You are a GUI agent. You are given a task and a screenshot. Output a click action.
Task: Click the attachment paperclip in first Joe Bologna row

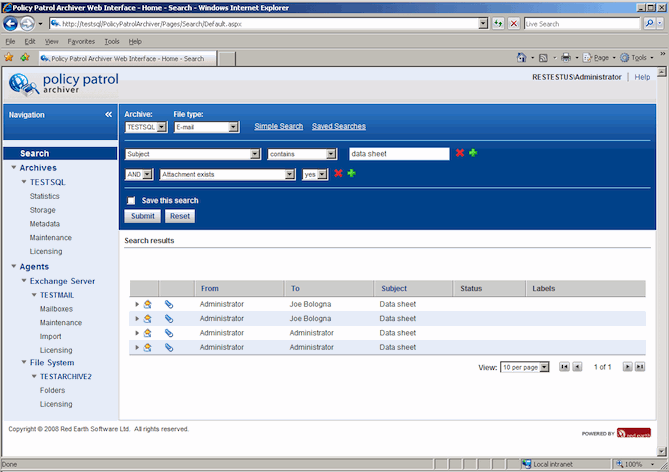point(169,304)
